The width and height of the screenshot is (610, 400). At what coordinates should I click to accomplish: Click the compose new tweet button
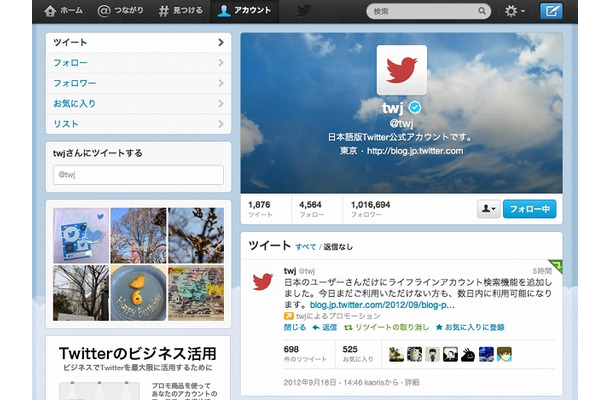(x=551, y=11)
